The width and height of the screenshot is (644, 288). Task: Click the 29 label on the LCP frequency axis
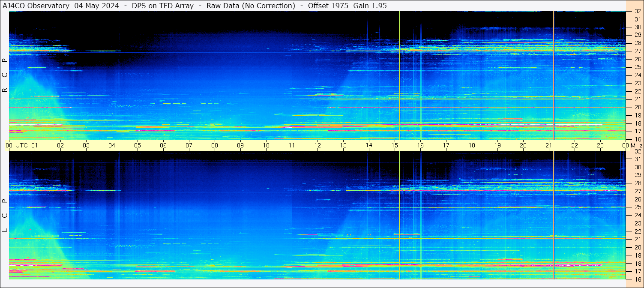coord(637,175)
